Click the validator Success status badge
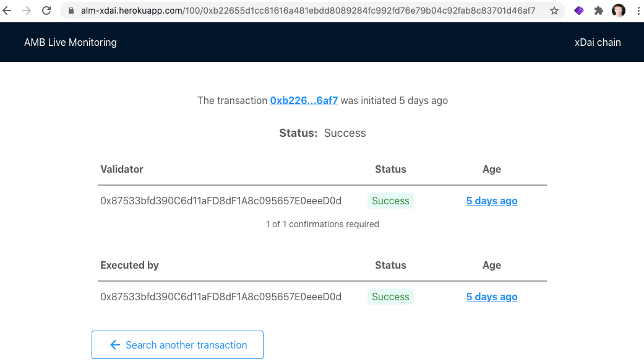The height and width of the screenshot is (364, 644). point(390,201)
